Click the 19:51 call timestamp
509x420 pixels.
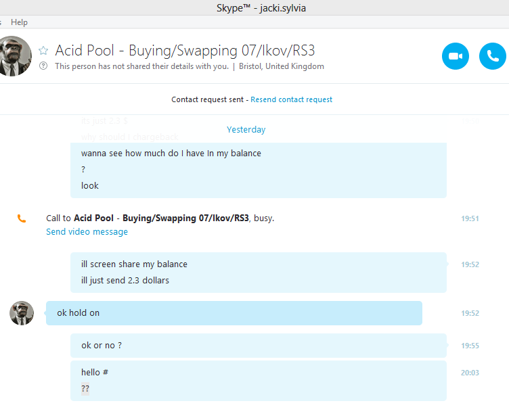470,218
